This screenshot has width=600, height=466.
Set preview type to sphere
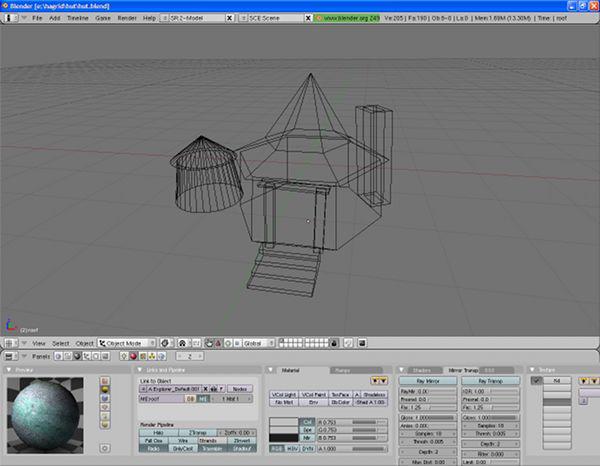105,389
